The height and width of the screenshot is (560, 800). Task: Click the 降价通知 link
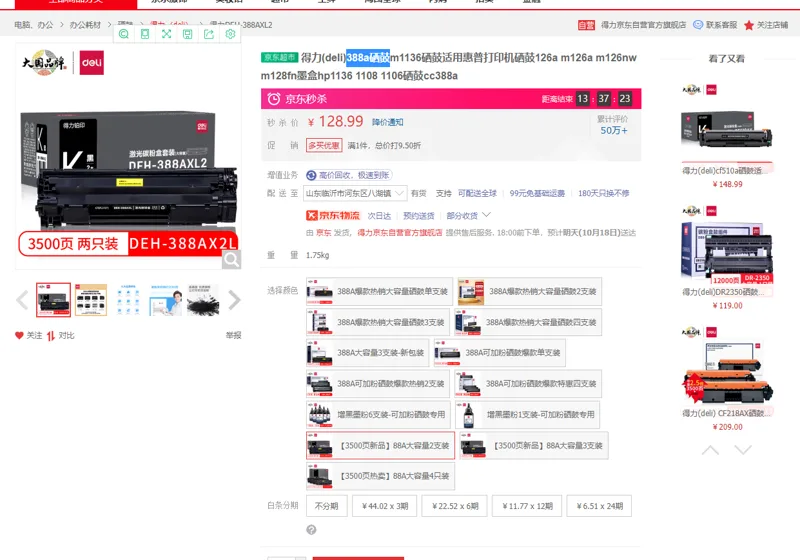[387, 122]
